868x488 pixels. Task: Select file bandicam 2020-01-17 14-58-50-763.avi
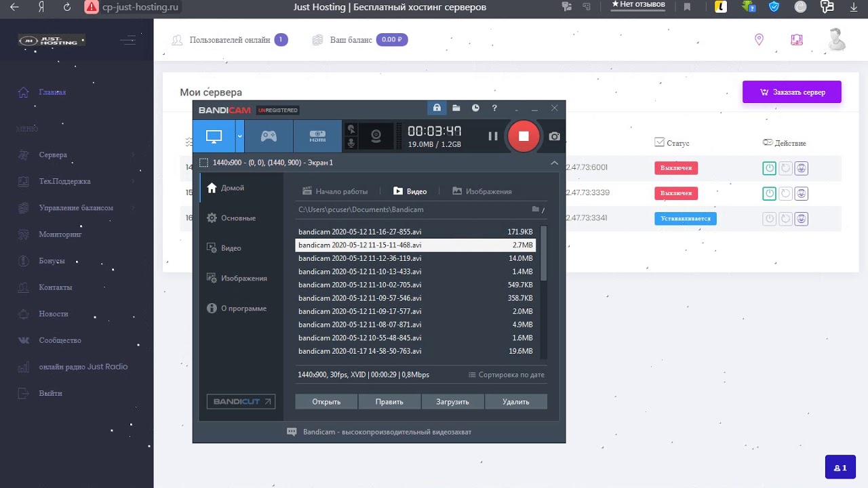pos(415,351)
